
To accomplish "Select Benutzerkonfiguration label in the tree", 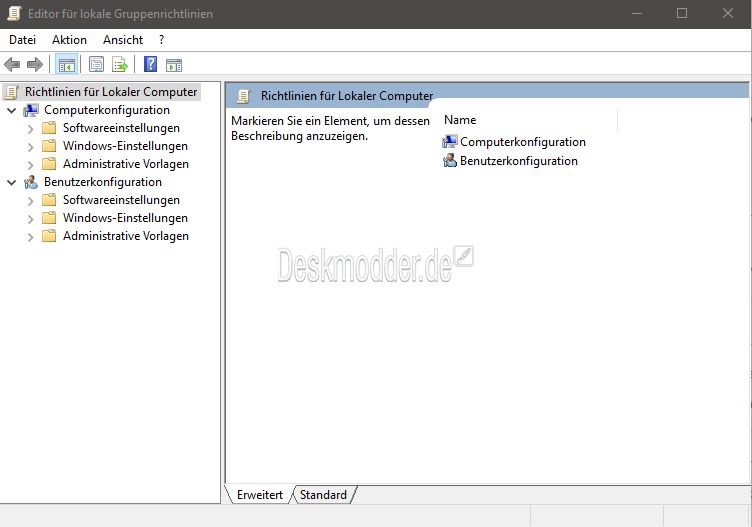I will click(x=103, y=182).
